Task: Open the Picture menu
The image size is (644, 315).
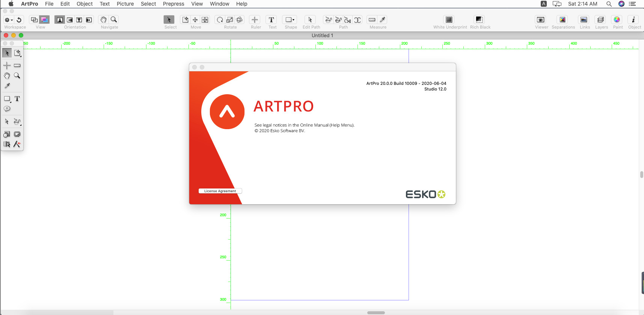Action: pyautogui.click(x=125, y=4)
